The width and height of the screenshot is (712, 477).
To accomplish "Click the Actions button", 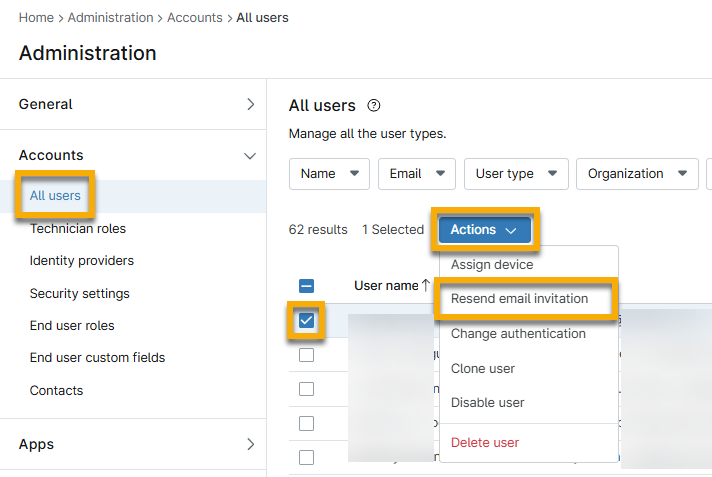I will click(x=484, y=230).
